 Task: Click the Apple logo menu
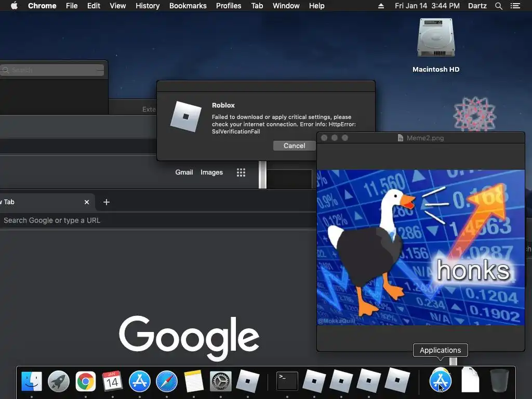pyautogui.click(x=14, y=5)
